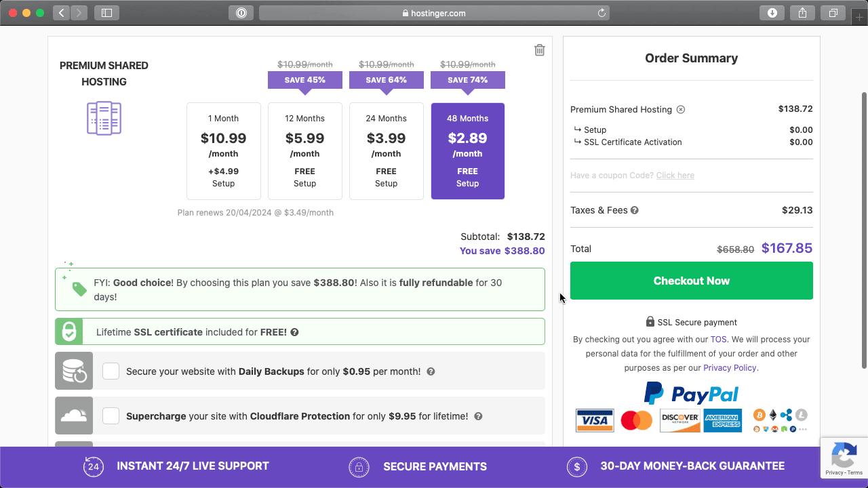This screenshot has width=868, height=488.
Task: Click the 'You save $388.80' text
Action: click(x=502, y=251)
